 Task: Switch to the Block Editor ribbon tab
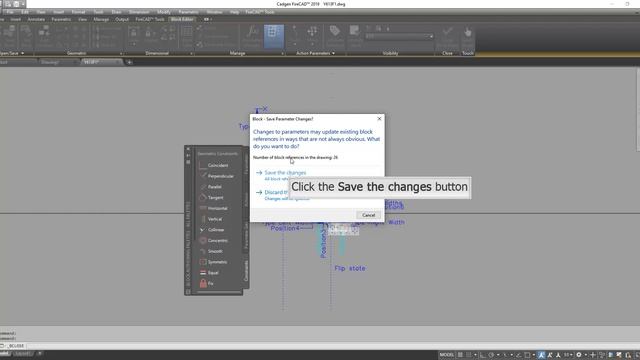(182, 19)
